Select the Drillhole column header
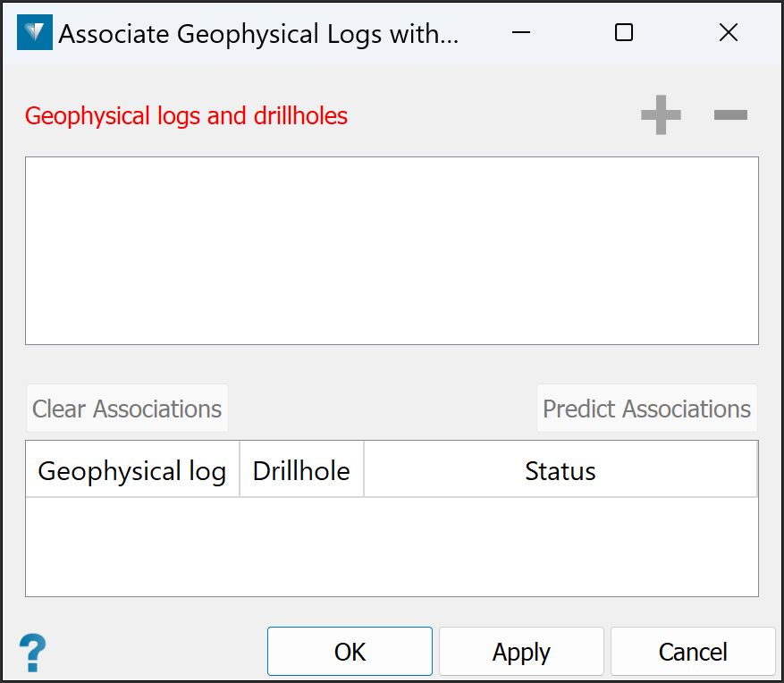 [x=301, y=470]
